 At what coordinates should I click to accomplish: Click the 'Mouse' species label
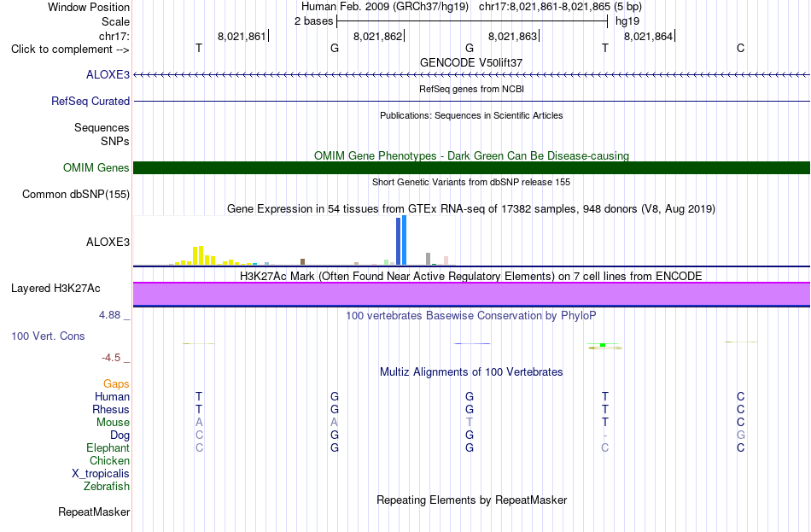[113, 423]
